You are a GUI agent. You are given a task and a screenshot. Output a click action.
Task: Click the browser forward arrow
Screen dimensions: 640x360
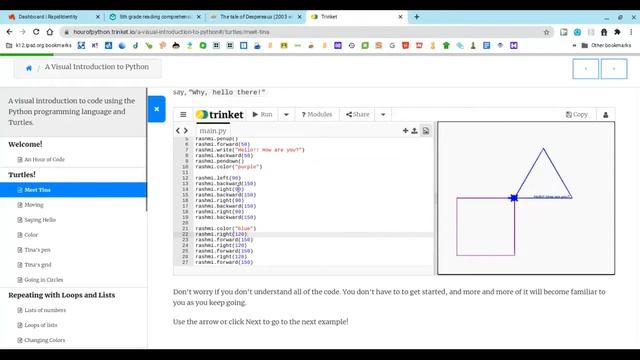23,32
